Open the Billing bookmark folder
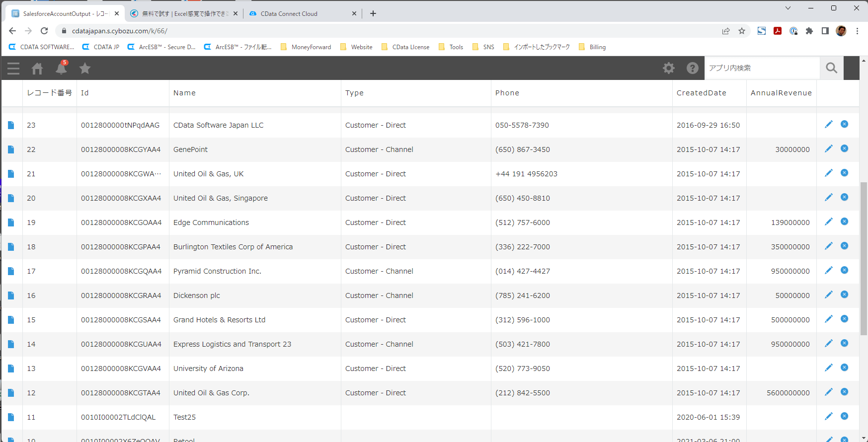 tap(592, 47)
